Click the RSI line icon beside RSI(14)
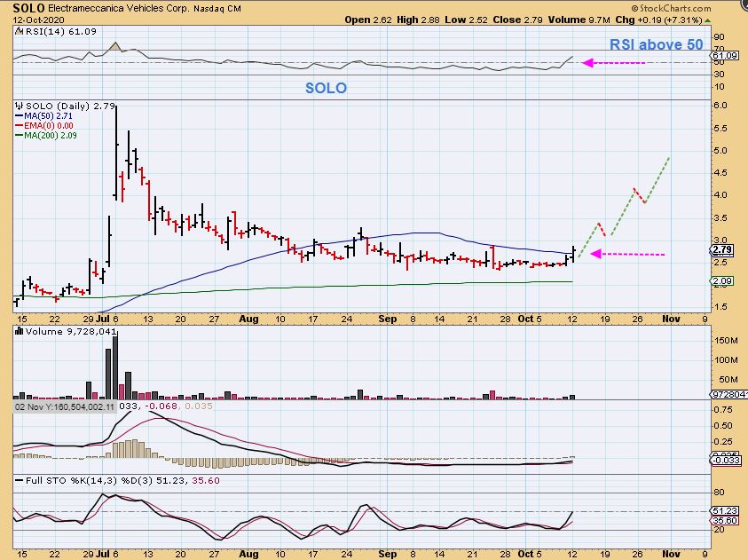The width and height of the screenshot is (748, 560). click(x=19, y=31)
